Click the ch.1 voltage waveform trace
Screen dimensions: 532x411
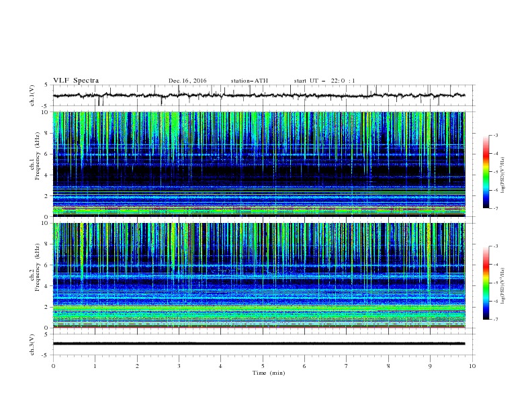(x=259, y=95)
